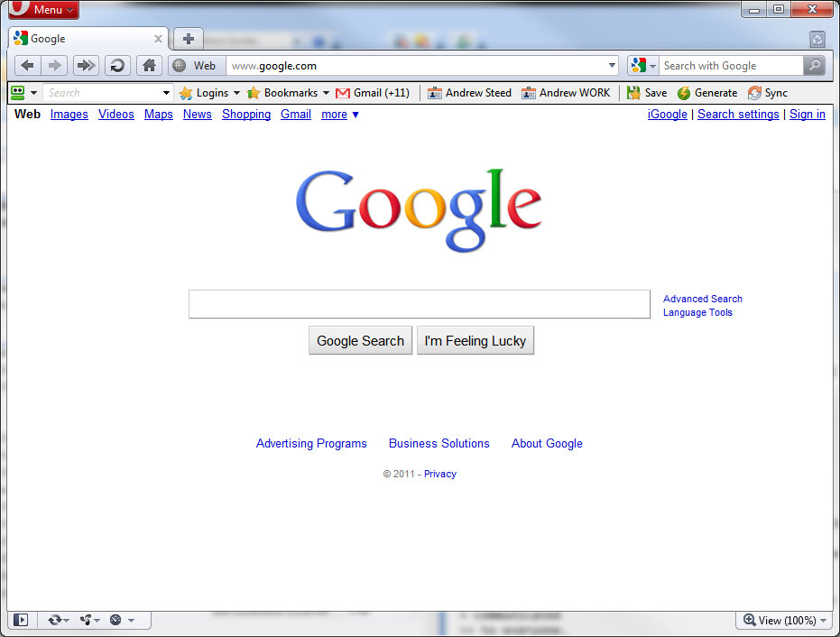Click I'm Feeling Lucky button
Screen dimensions: 840x637
click(x=475, y=341)
